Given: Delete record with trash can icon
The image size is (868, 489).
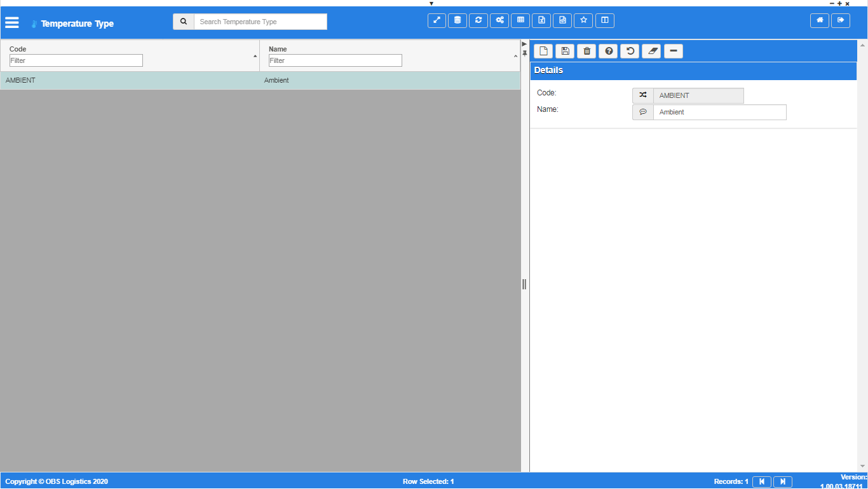Looking at the screenshot, I should 587,51.
